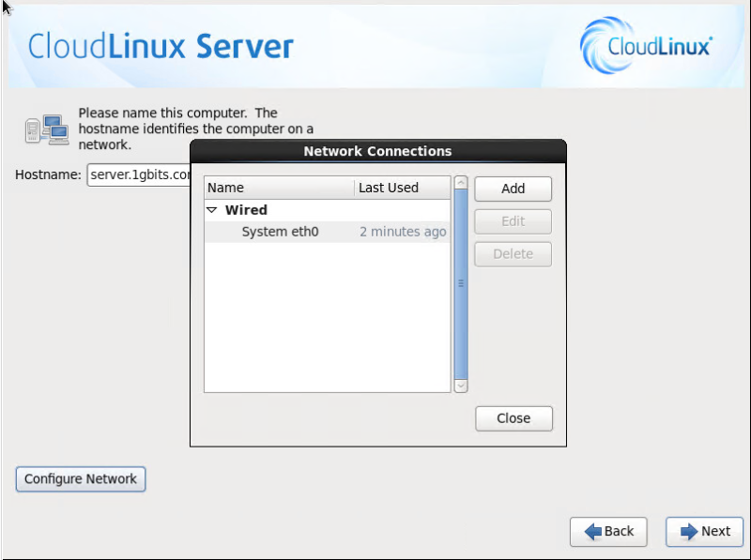
Task: Click the Delete connection button
Action: click(x=513, y=253)
